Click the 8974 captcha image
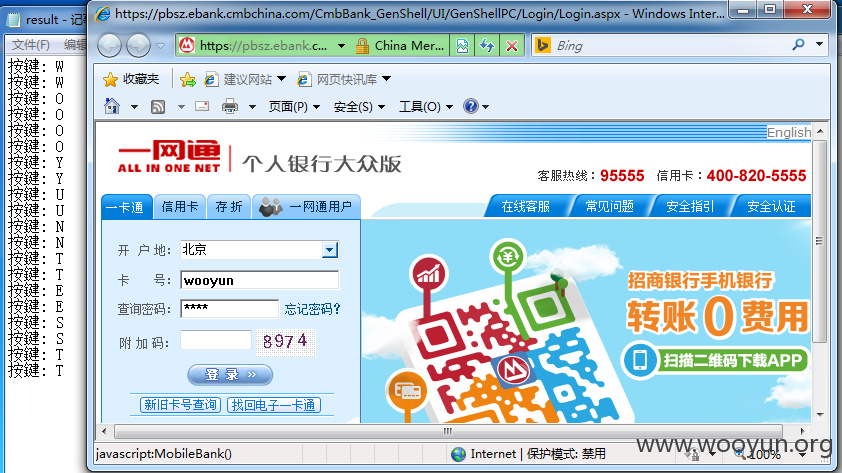The height and width of the screenshot is (473, 842). tap(286, 341)
